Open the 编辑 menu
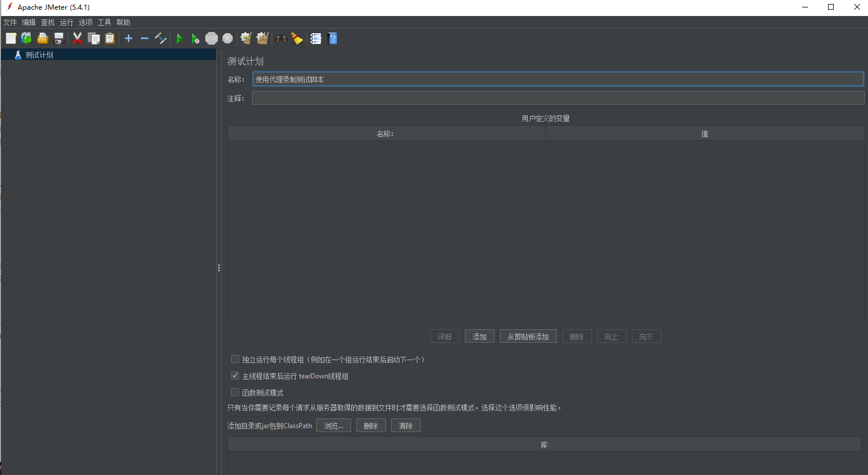 click(x=29, y=22)
